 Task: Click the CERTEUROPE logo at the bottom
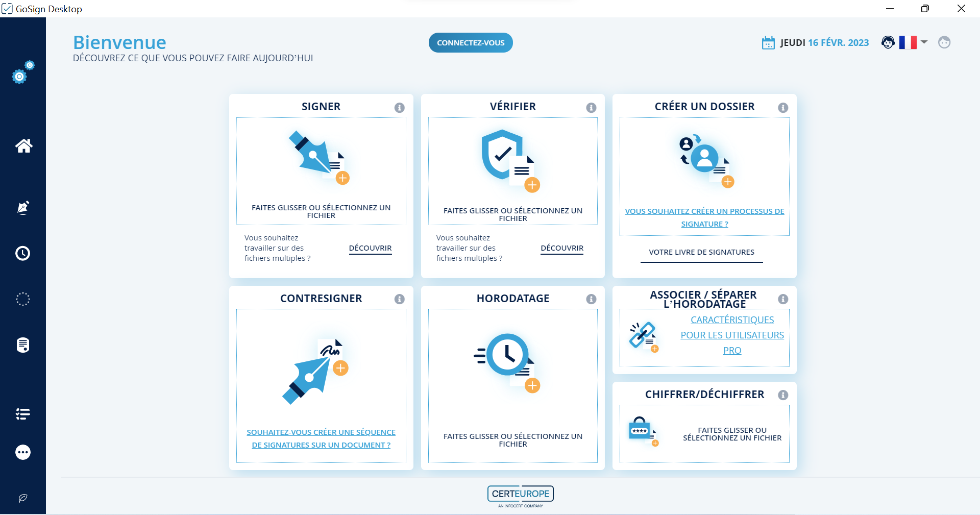(x=520, y=495)
